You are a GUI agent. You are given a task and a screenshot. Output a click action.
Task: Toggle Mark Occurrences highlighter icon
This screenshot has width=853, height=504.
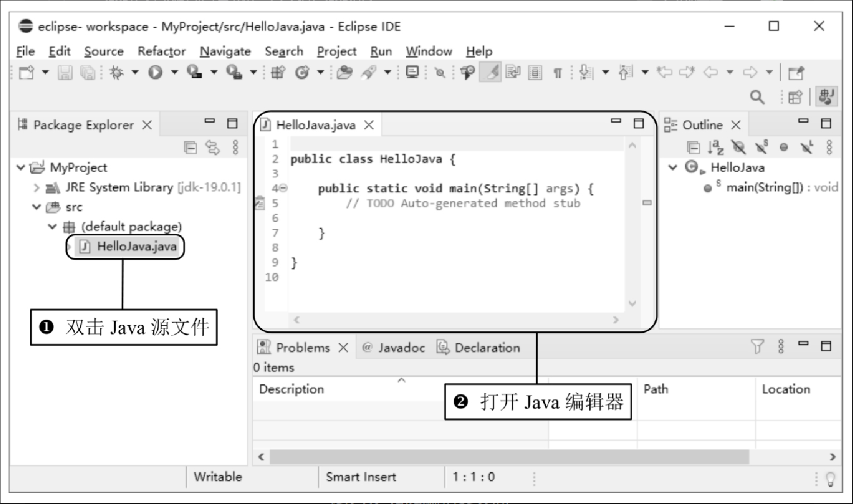pos(490,73)
